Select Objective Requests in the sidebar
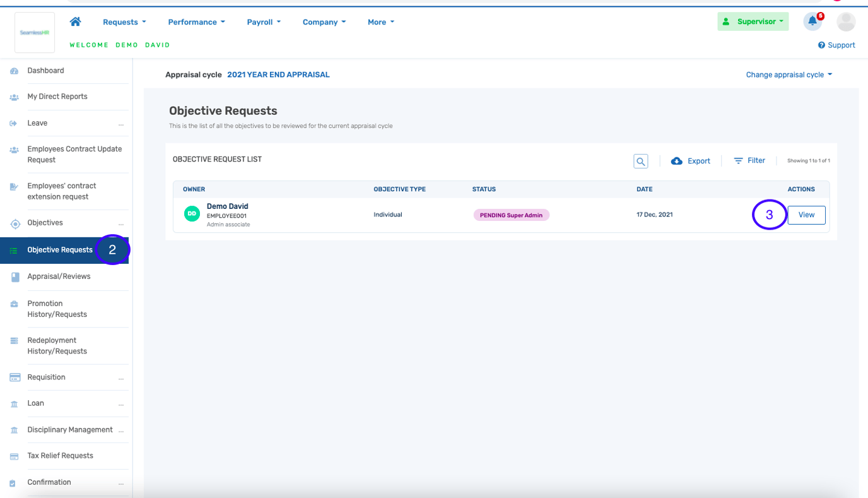This screenshot has height=498, width=868. coord(60,249)
